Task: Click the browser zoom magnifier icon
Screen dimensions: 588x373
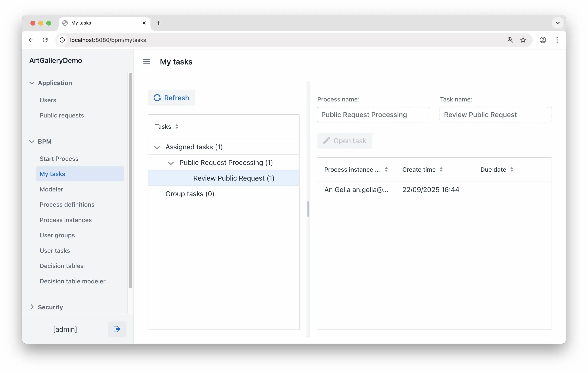Action: 510,40
